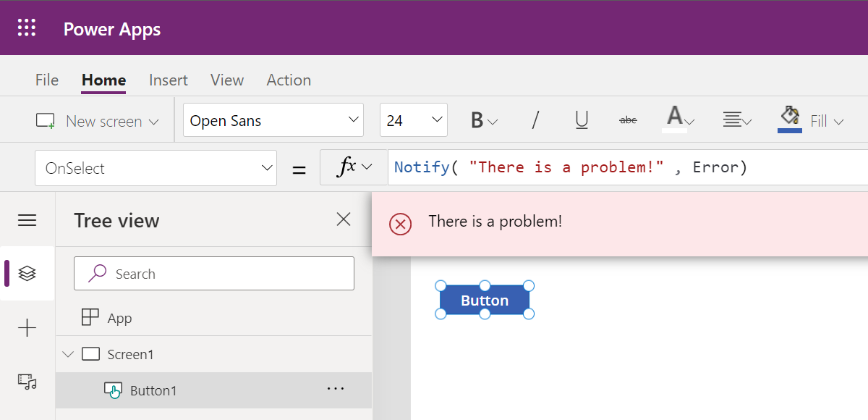Image resolution: width=868 pixels, height=420 pixels.
Task: Collapse the Screen1 tree node
Action: pyautogui.click(x=67, y=354)
